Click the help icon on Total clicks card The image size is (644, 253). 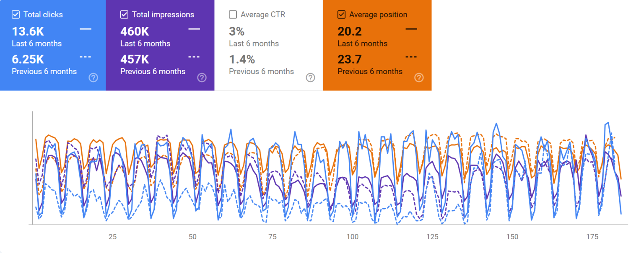point(93,77)
